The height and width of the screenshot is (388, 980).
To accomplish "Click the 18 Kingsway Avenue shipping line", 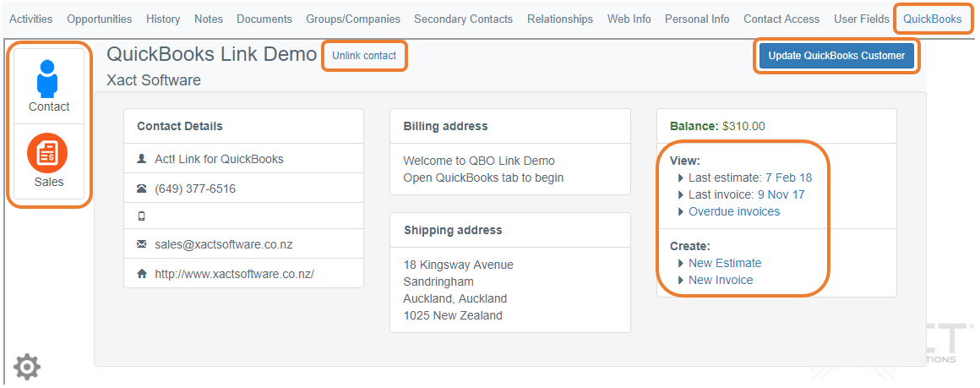I will (x=458, y=265).
